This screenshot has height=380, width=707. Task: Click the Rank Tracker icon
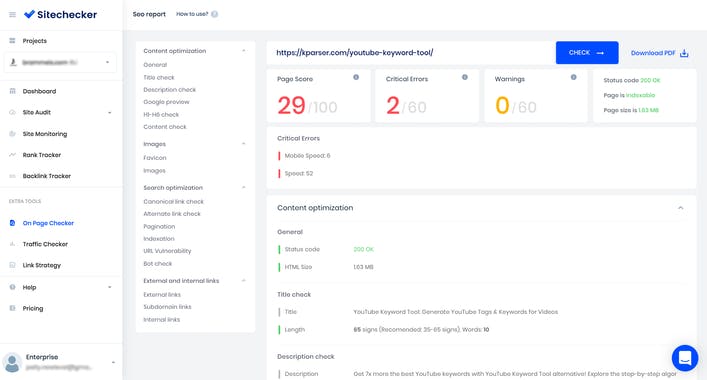pos(12,155)
